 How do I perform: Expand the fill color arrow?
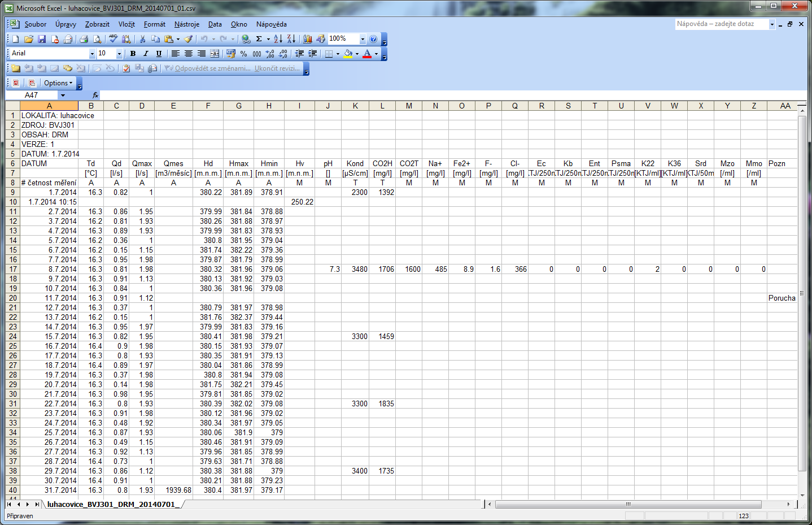click(x=357, y=54)
